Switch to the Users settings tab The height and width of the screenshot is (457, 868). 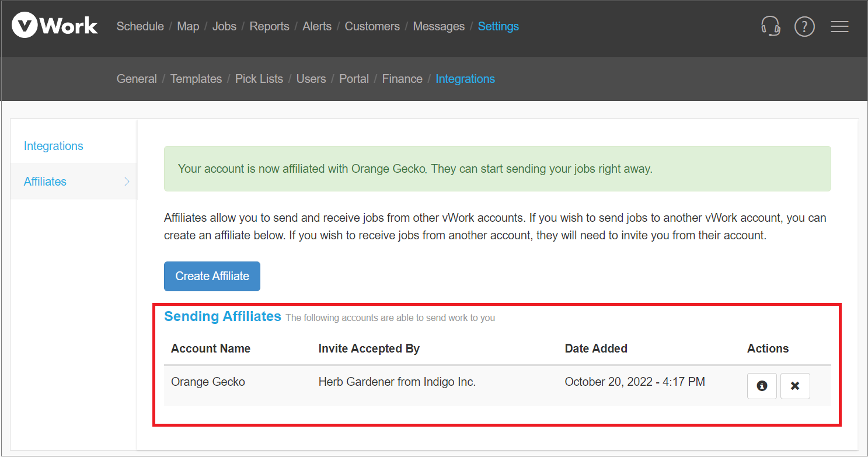point(311,79)
